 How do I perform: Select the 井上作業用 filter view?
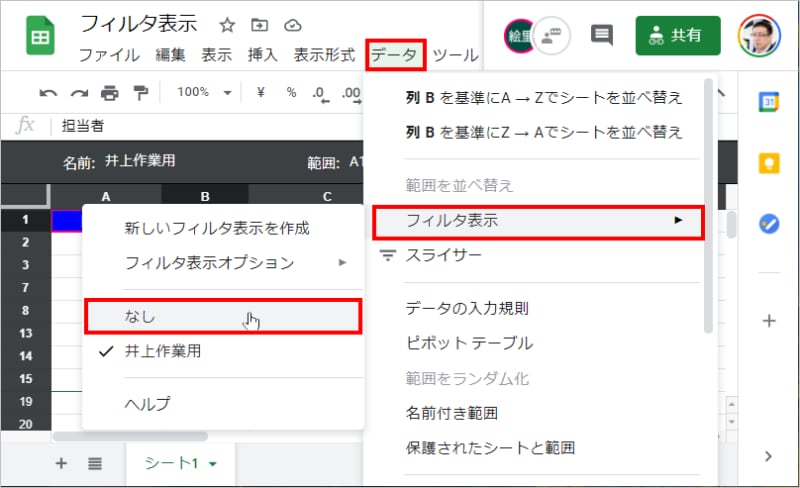223,351
